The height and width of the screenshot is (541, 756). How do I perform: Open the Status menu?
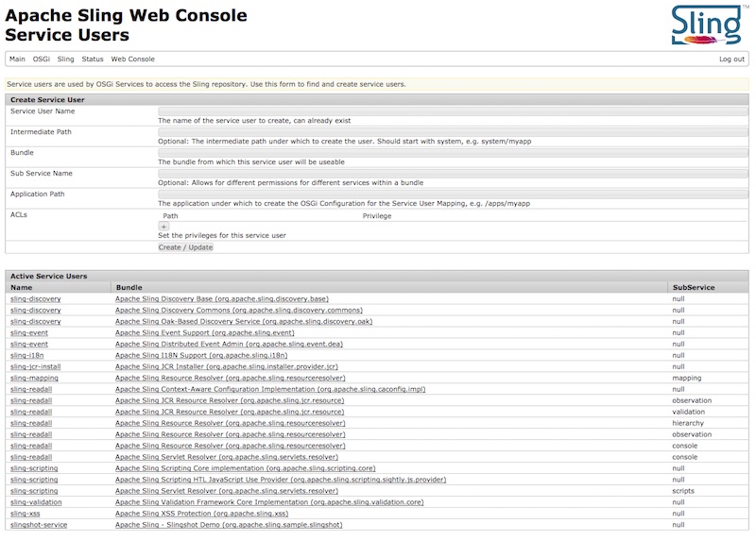[x=92, y=59]
